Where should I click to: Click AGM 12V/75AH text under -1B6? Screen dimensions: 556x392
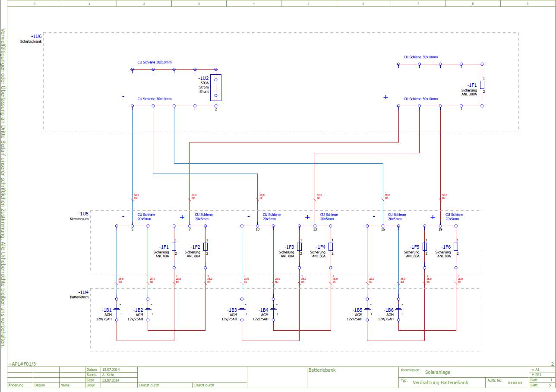pos(386,317)
